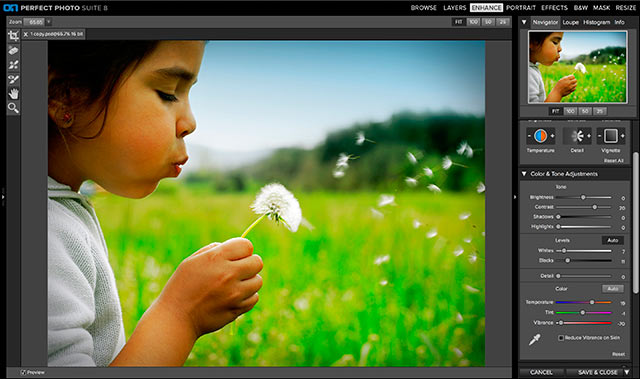Select the Crop tool

point(13,36)
